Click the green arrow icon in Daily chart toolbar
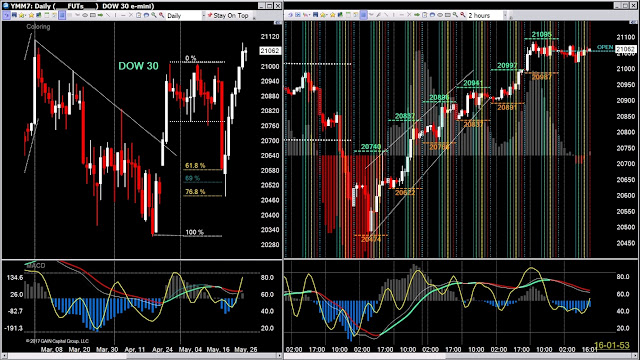Screen dimensions: 640x360 (x=100, y=15)
